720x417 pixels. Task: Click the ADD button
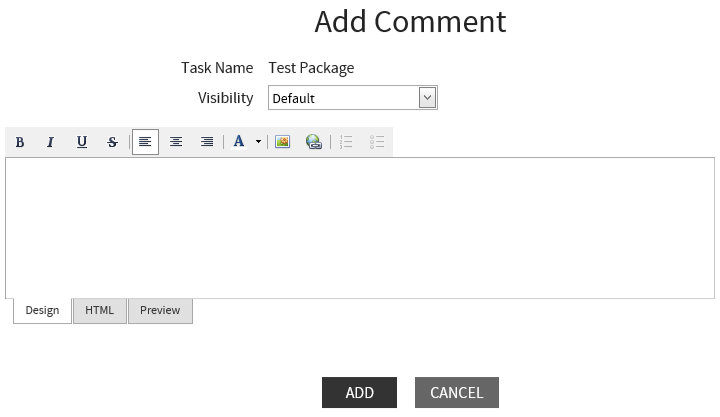click(x=359, y=393)
